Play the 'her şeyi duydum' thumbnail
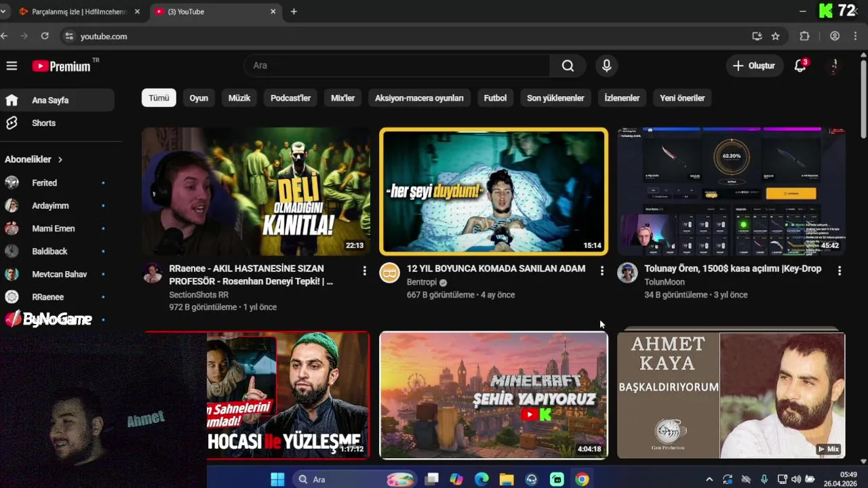The height and width of the screenshot is (488, 868). (494, 191)
